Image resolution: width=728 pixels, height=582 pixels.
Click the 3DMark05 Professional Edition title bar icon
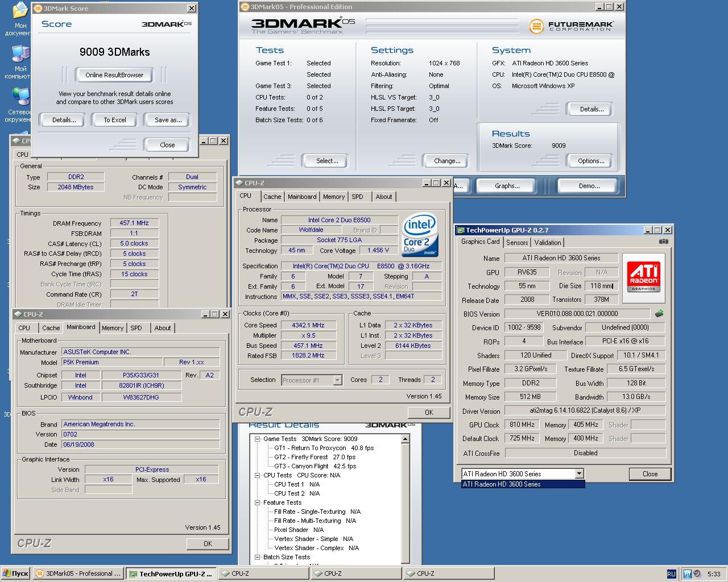[x=245, y=7]
